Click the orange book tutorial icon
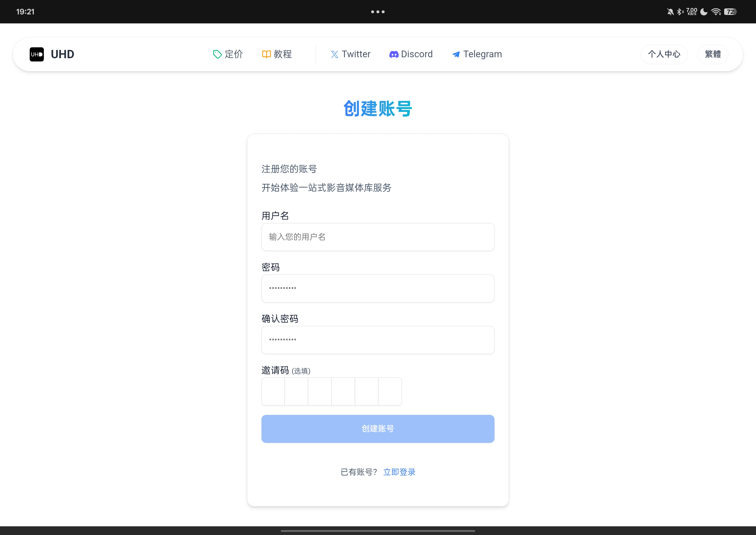 coord(266,54)
